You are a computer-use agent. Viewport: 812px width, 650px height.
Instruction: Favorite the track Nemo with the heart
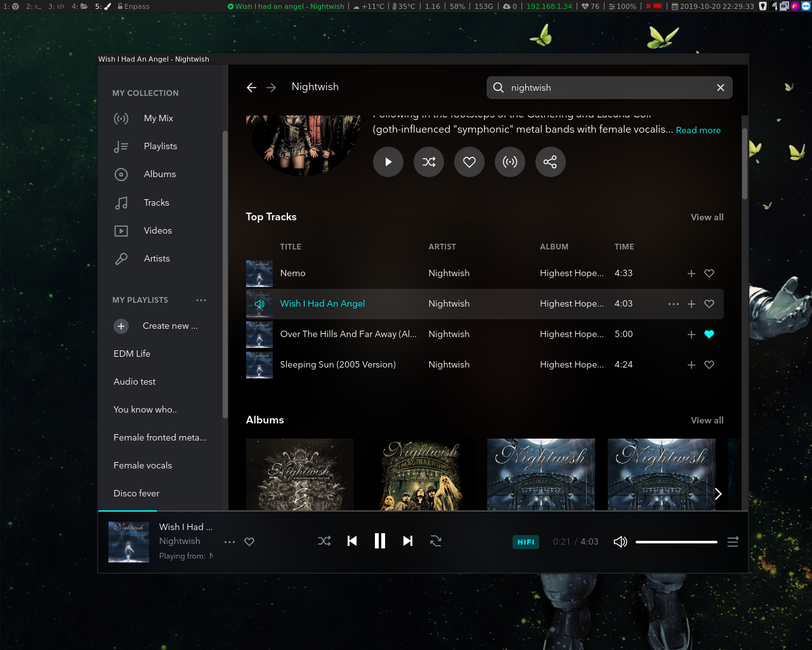coord(709,274)
